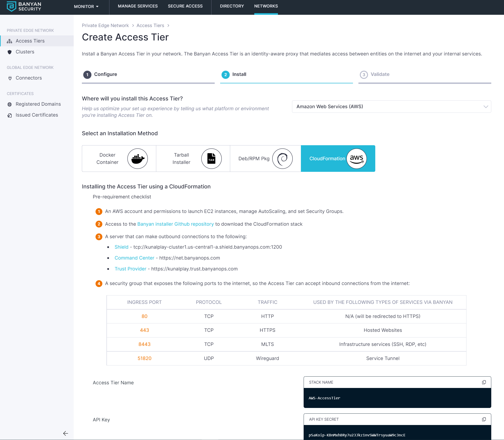Click Access Tiers breadcrumb link

point(150,25)
